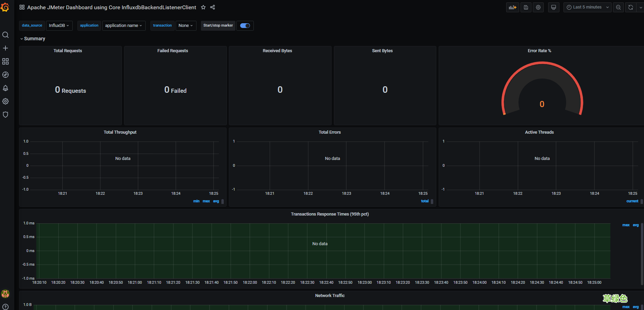Open the Last 5 minutes time picker
The height and width of the screenshot is (310, 644).
click(587, 7)
